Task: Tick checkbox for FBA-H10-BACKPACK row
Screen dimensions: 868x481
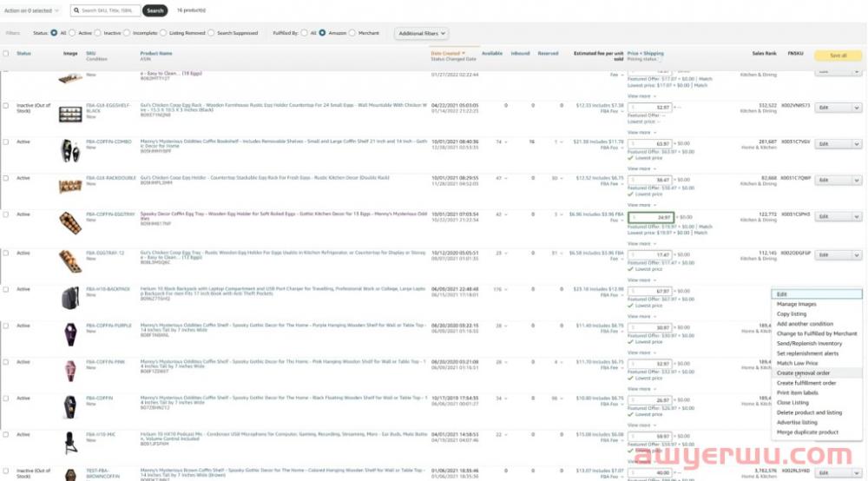Action: [x=6, y=289]
